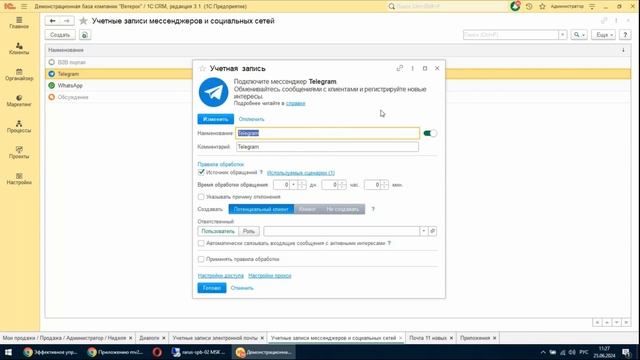Switch to Почта 11 новых tab

(428, 338)
